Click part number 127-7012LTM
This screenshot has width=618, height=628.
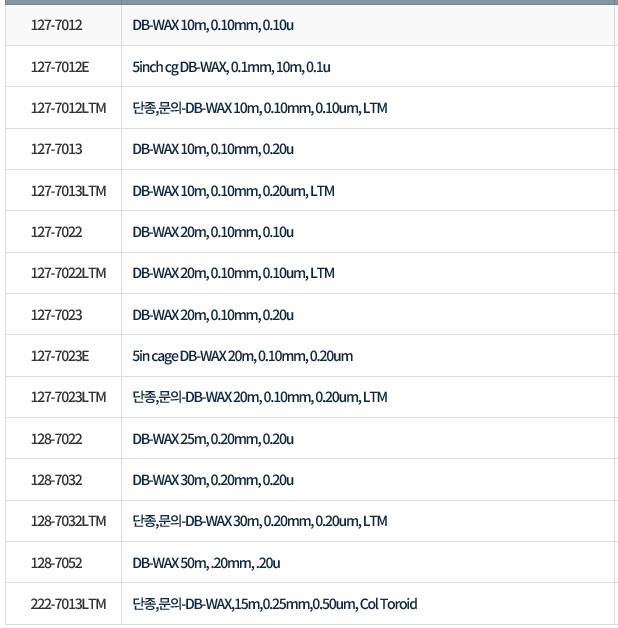(x=68, y=108)
